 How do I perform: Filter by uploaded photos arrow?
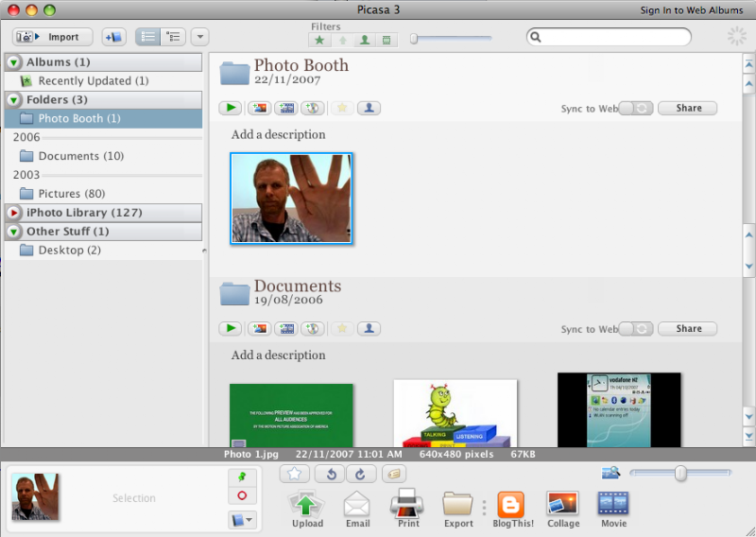[343, 40]
